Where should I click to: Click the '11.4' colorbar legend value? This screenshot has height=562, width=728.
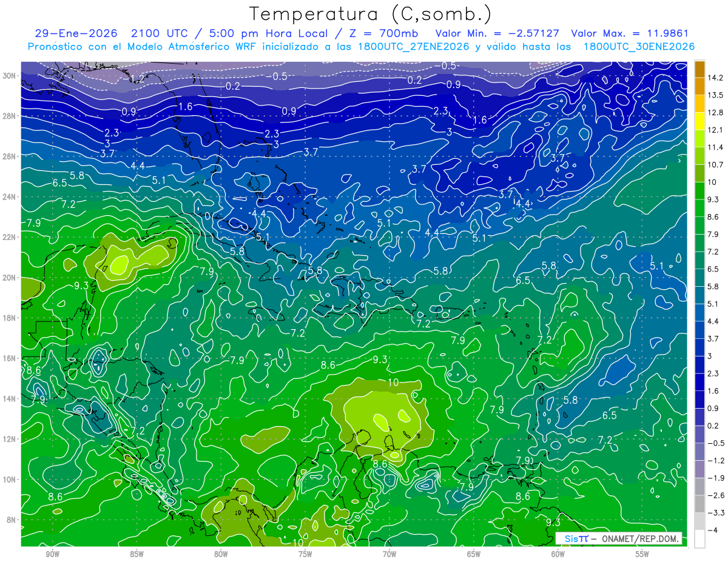point(715,147)
